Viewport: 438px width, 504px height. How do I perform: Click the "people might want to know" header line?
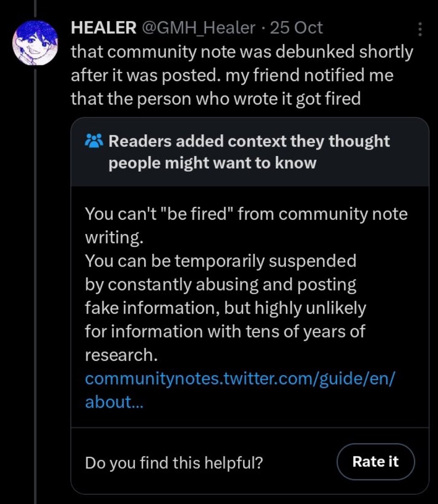(213, 163)
